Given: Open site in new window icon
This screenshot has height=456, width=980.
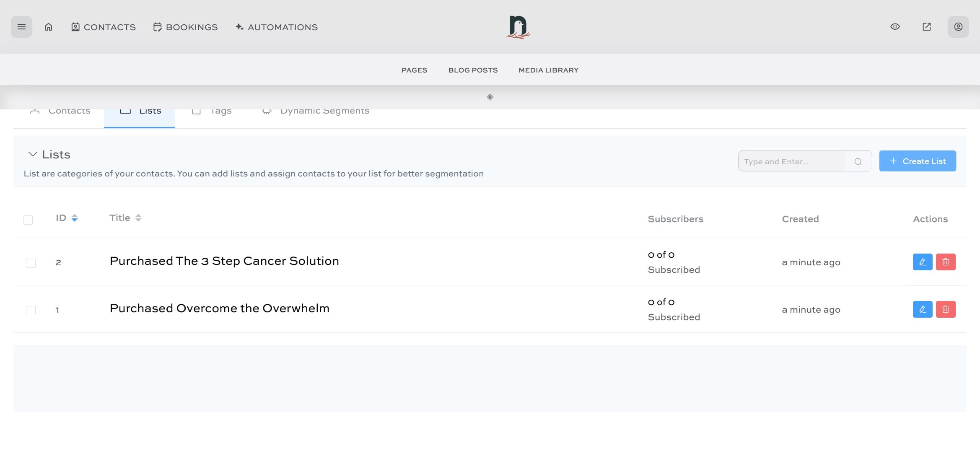Looking at the screenshot, I should point(927,27).
